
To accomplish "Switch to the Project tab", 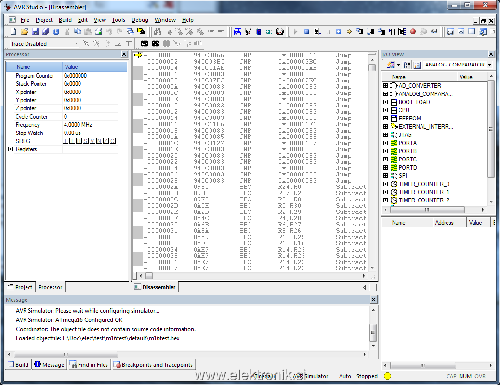I will point(21,287).
